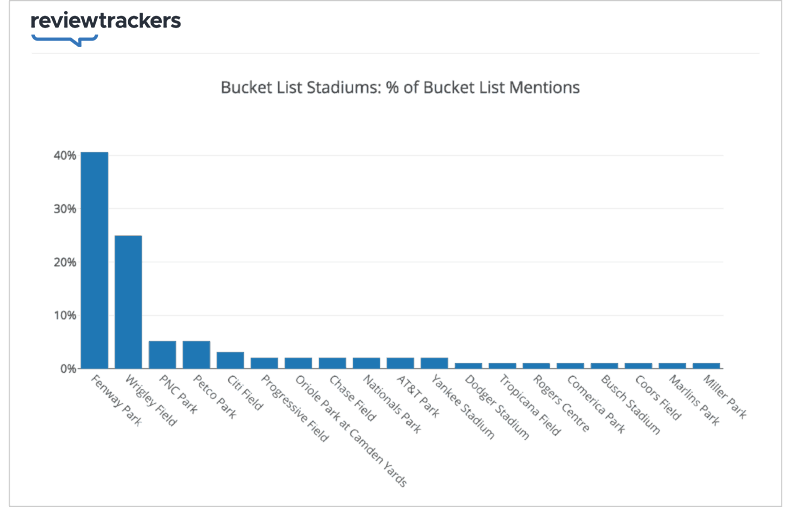Click the PNC Park bar
The image size is (800, 507).
coord(162,354)
